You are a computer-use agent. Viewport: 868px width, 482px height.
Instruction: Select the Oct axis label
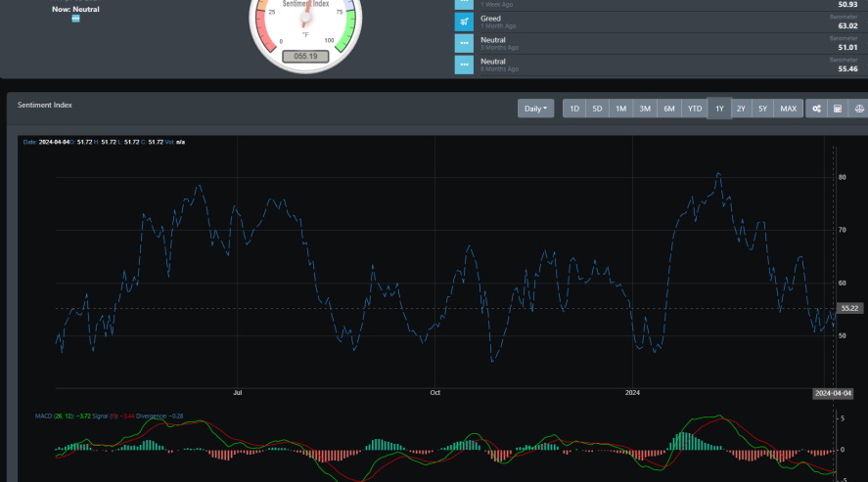click(435, 393)
